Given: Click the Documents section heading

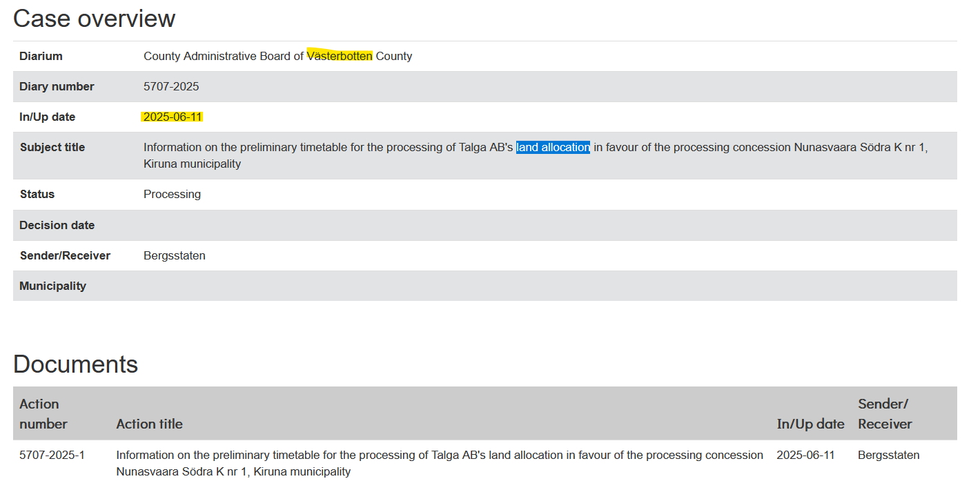Looking at the screenshot, I should [75, 364].
